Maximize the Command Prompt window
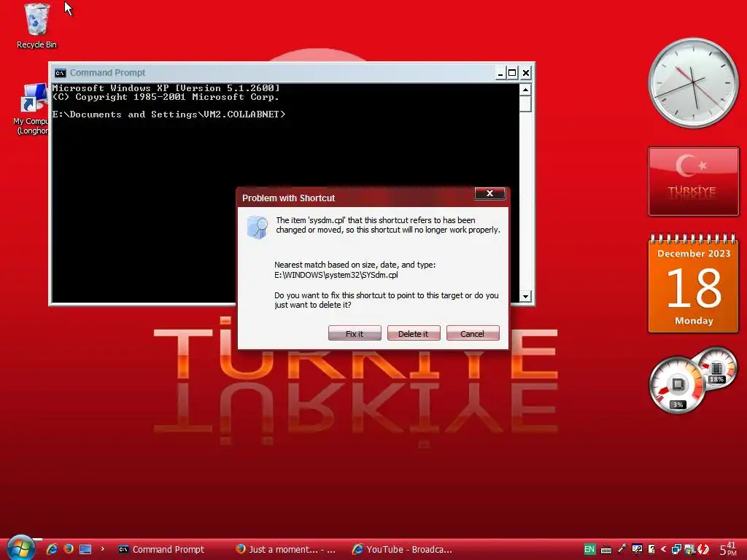This screenshot has width=747, height=560. (513, 73)
